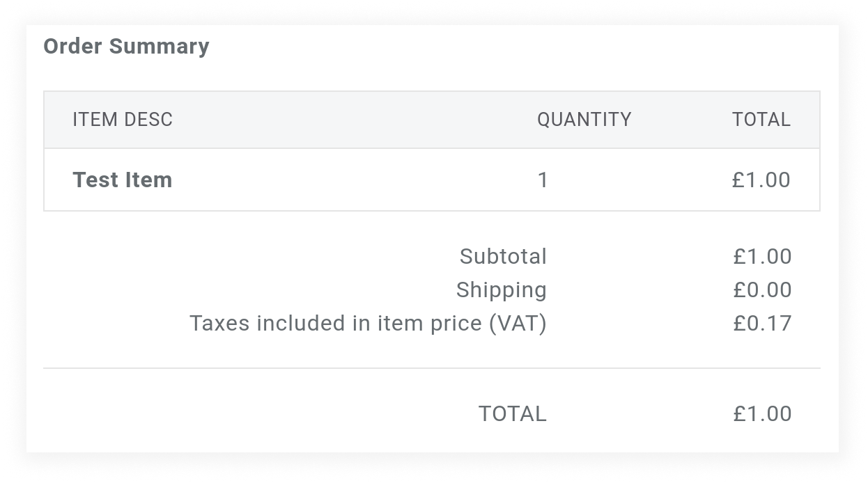The height and width of the screenshot is (483, 868).
Task: Click the word VAT in parentheses
Action: [x=518, y=324]
